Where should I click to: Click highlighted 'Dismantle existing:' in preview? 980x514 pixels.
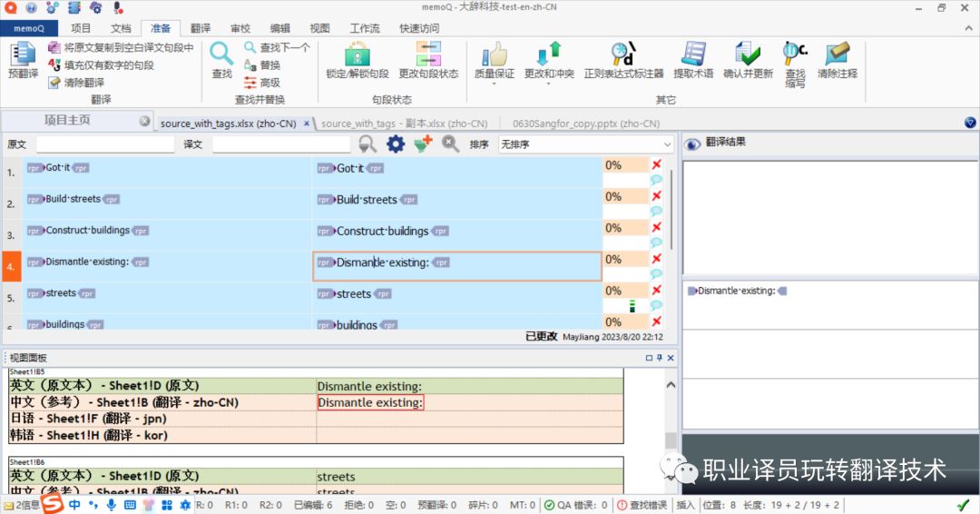(370, 402)
